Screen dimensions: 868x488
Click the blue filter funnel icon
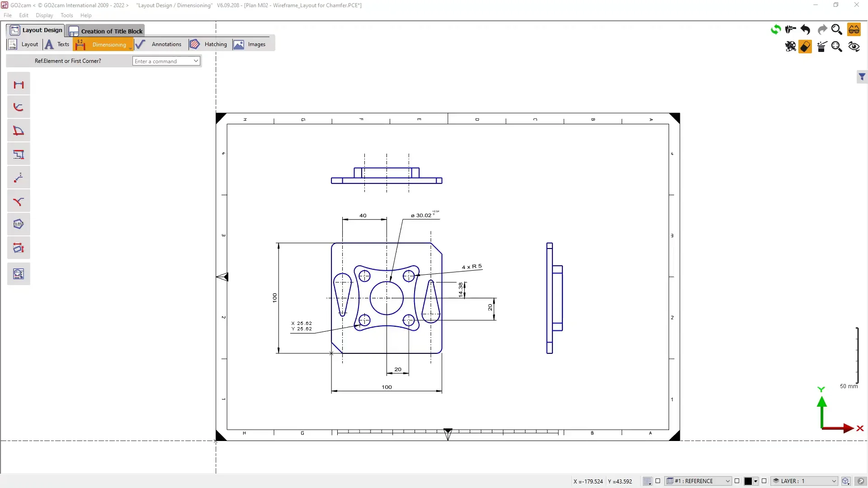point(862,77)
